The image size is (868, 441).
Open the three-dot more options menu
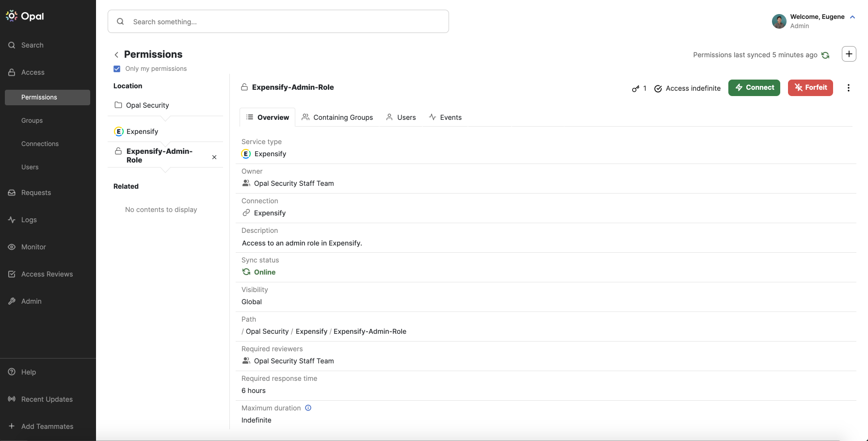(849, 88)
